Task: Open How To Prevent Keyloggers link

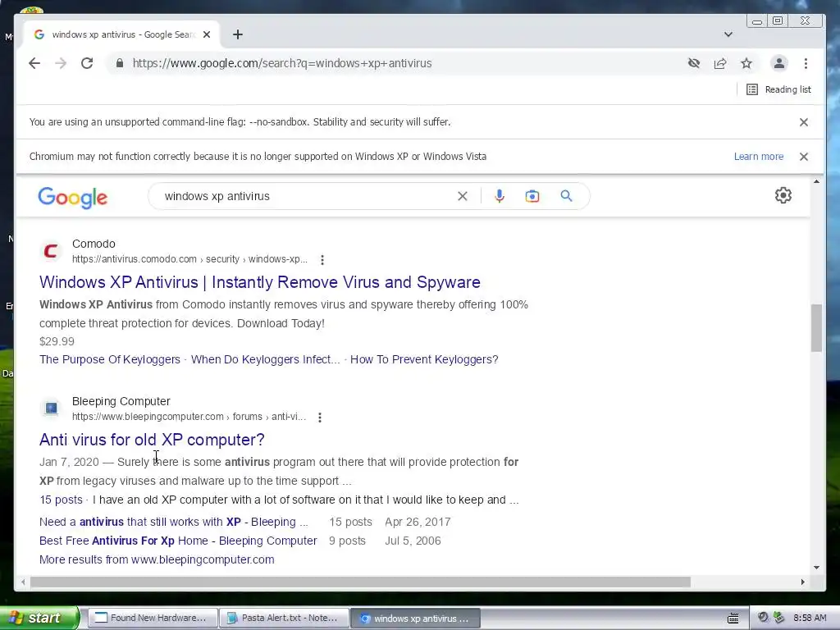Action: [424, 359]
